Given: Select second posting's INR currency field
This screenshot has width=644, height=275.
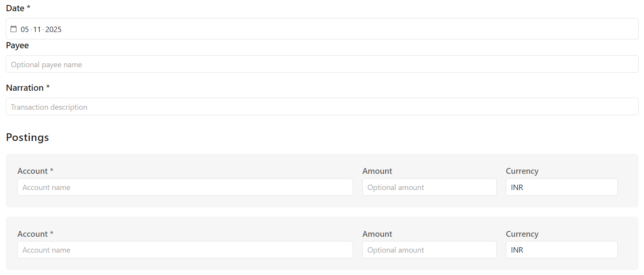Looking at the screenshot, I should coord(561,250).
